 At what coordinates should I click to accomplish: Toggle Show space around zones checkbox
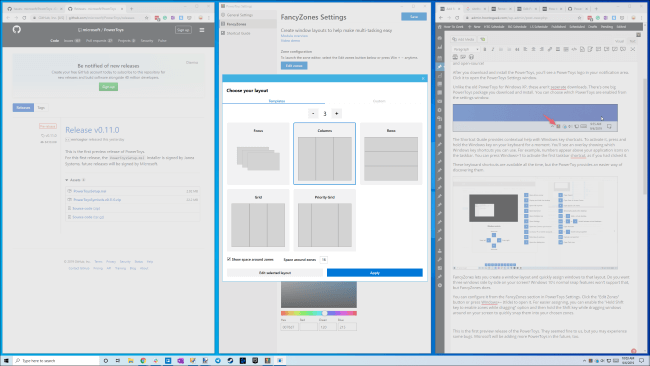click(229, 259)
